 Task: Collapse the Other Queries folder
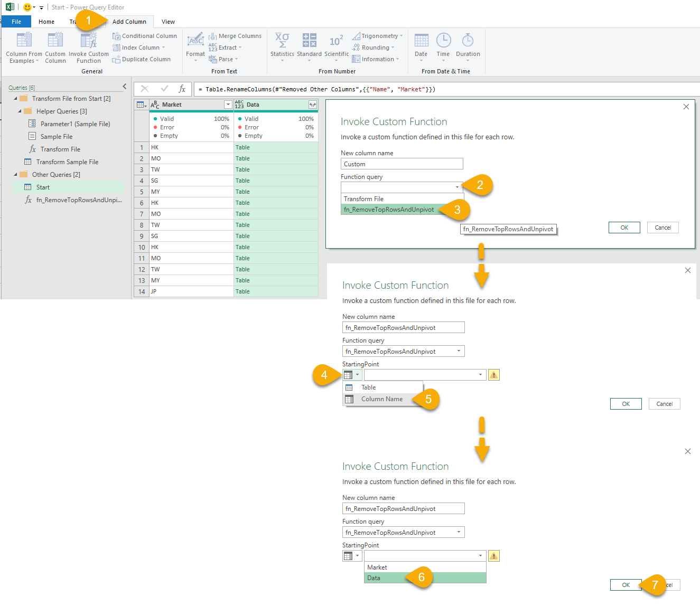pyautogui.click(x=16, y=175)
